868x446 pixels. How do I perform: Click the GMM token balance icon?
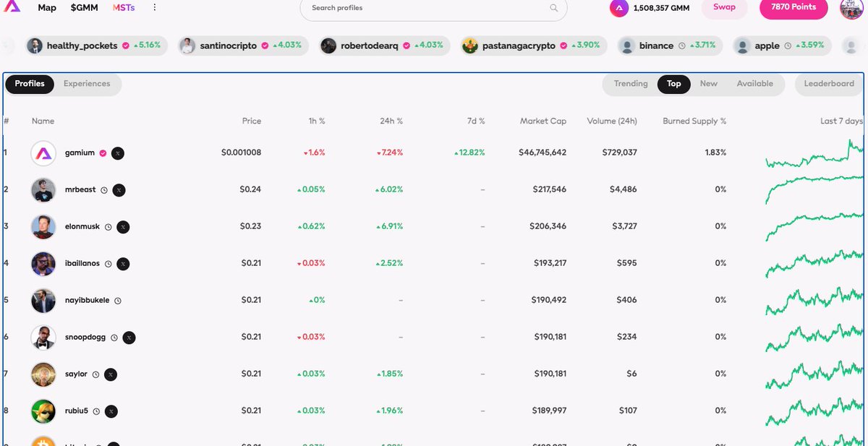click(x=619, y=8)
